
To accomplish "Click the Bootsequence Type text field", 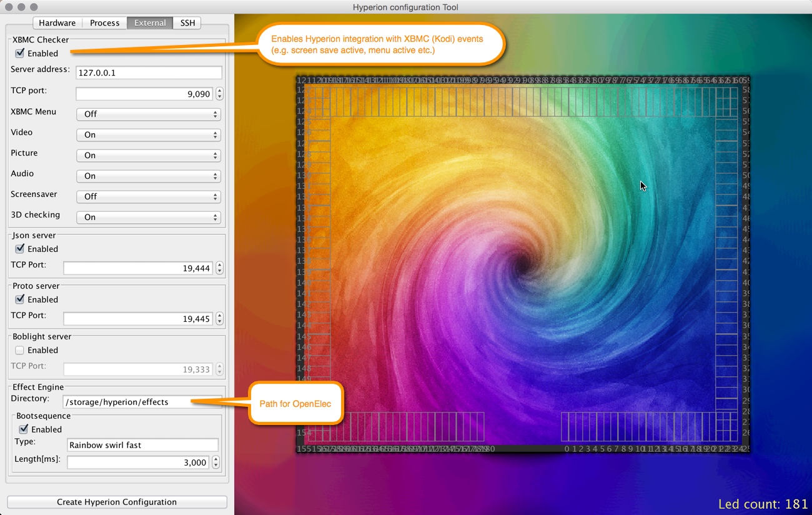I will click(x=142, y=445).
